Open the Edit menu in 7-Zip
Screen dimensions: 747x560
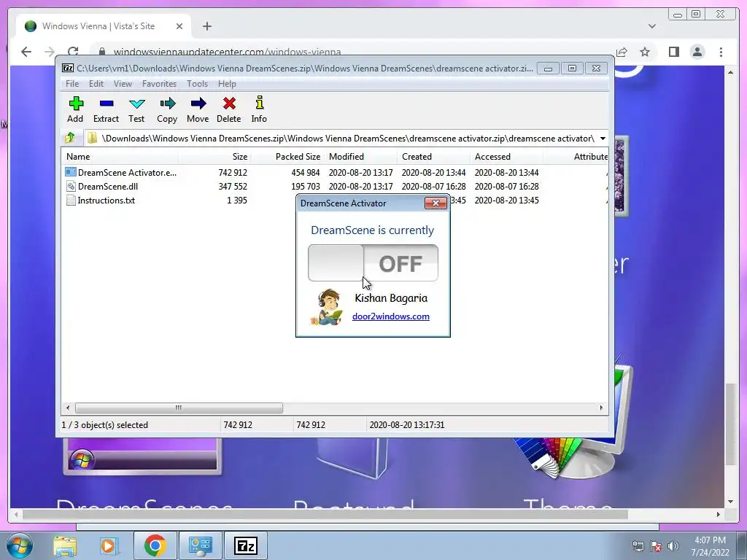(x=96, y=84)
